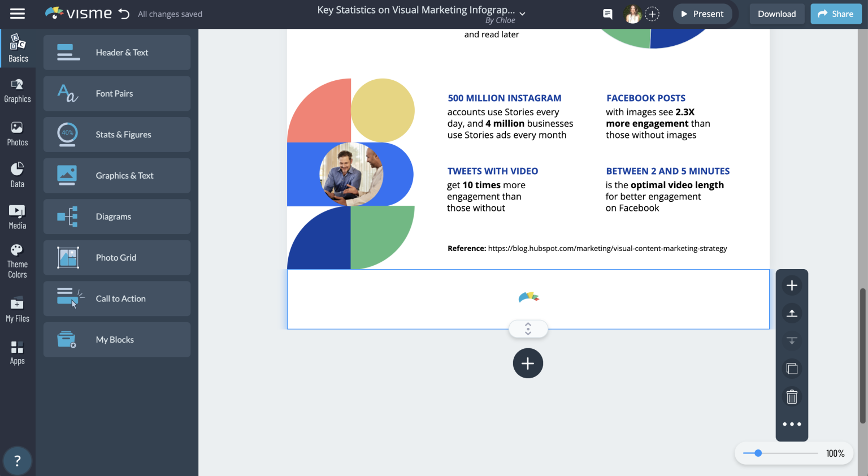Open My Files in sidebar
Viewport: 868px width, 476px height.
[x=18, y=310]
